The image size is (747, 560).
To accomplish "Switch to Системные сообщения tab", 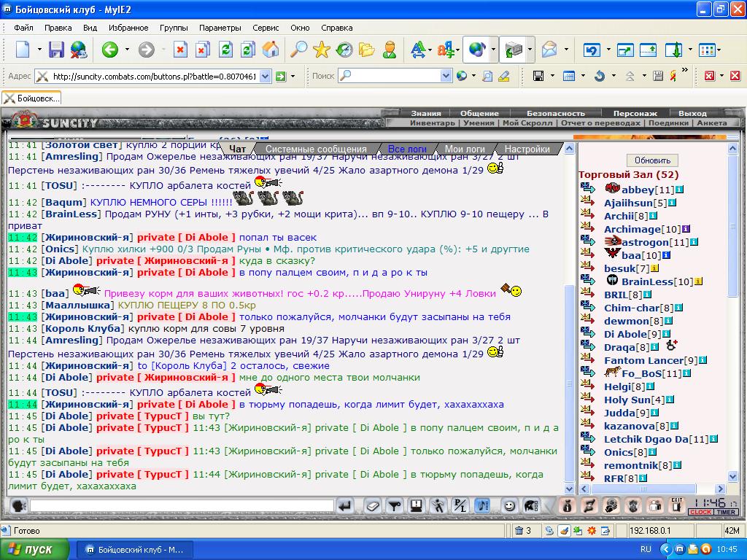I will click(316, 149).
